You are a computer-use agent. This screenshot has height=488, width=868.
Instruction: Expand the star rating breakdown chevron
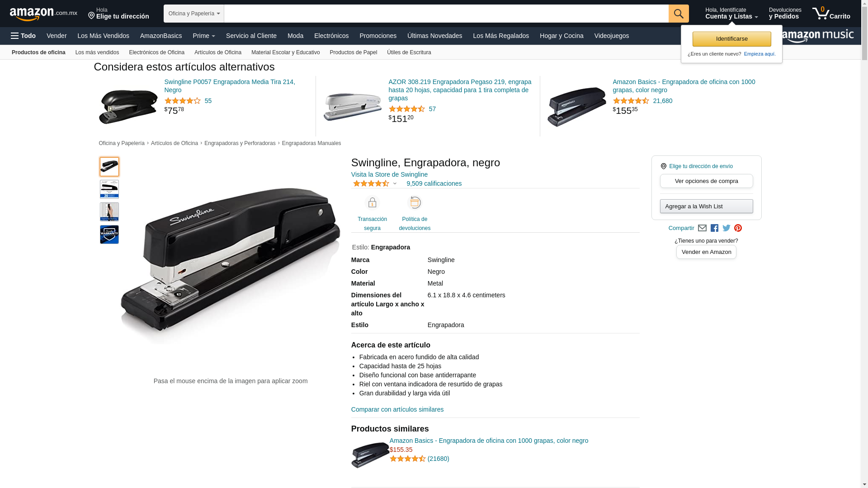point(395,184)
